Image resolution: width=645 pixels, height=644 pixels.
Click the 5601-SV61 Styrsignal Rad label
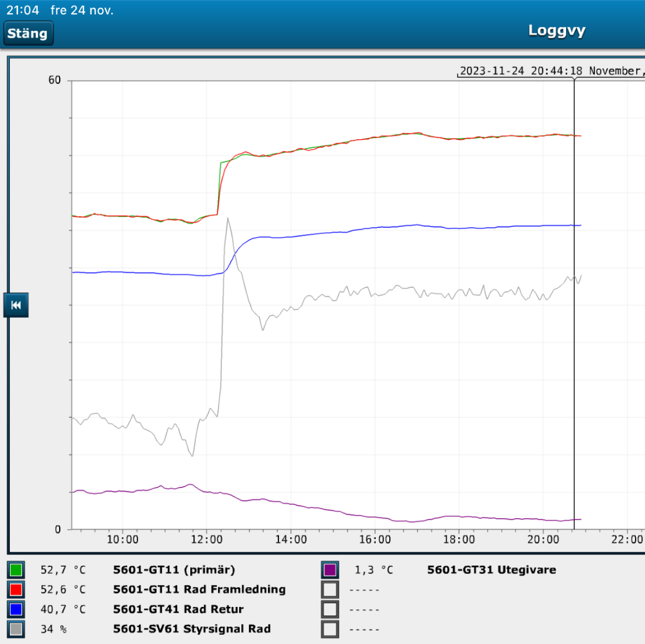191,629
